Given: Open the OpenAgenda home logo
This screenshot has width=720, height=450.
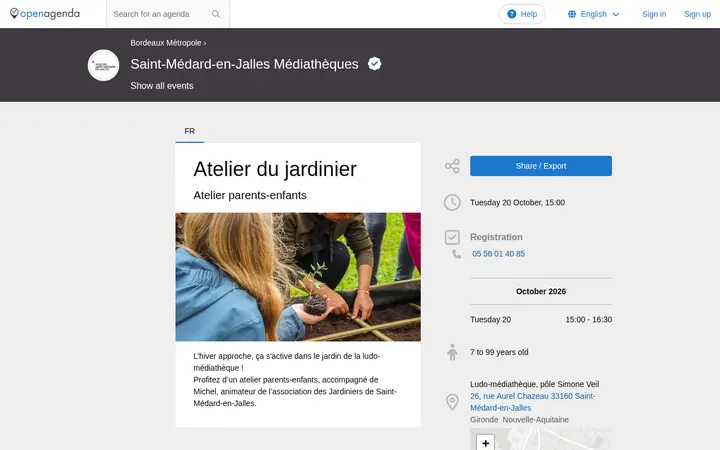Looking at the screenshot, I should [45, 14].
